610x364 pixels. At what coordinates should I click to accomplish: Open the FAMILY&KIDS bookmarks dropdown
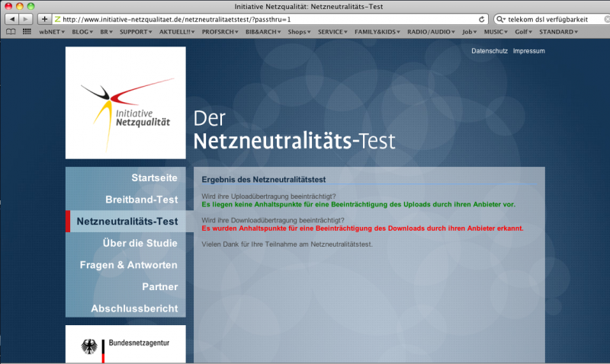[377, 32]
